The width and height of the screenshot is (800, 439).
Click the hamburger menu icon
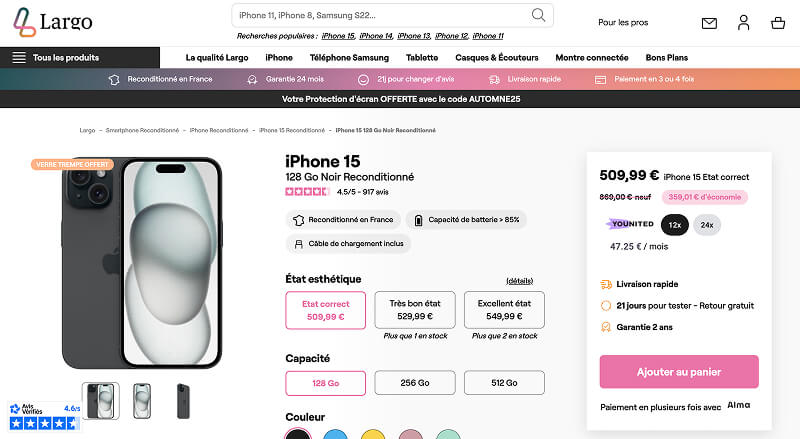[19, 57]
